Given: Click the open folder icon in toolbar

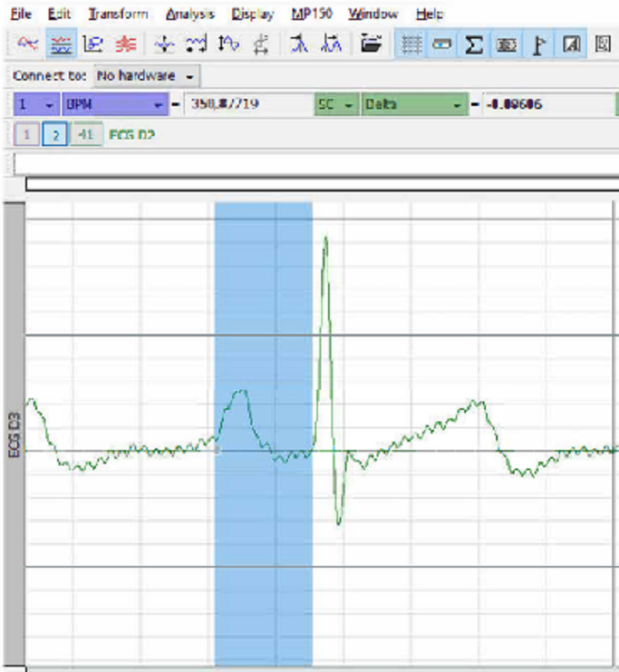Looking at the screenshot, I should [370, 44].
